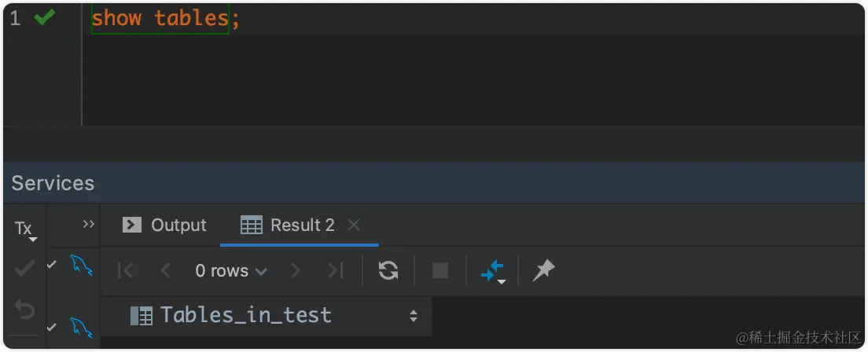
Task: Close the Result 2 tab
Action: [x=353, y=225]
